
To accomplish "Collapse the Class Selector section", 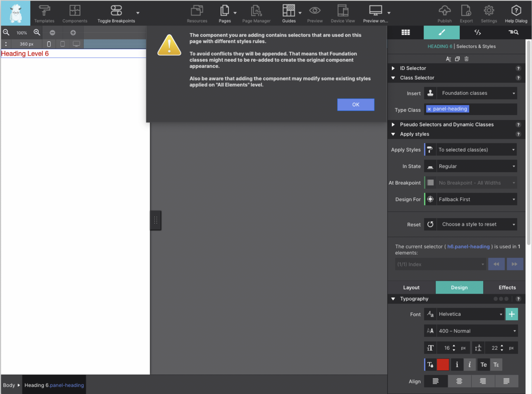I will click(x=393, y=78).
